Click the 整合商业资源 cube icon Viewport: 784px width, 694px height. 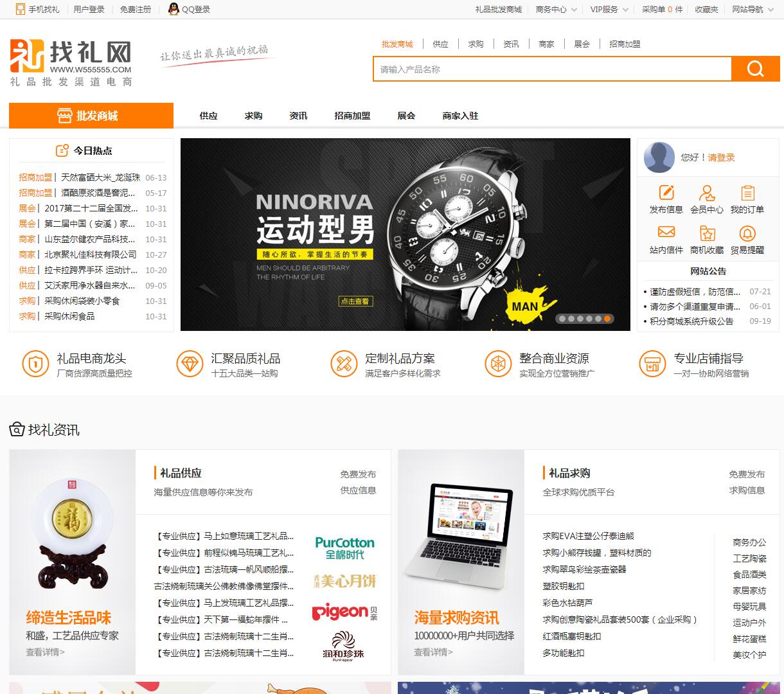click(x=498, y=364)
